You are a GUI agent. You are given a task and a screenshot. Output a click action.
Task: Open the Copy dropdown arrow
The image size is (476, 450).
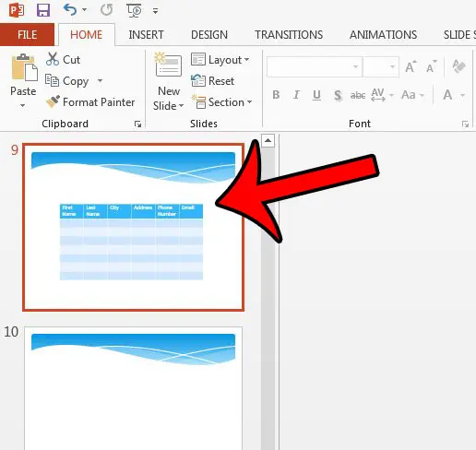click(x=100, y=81)
